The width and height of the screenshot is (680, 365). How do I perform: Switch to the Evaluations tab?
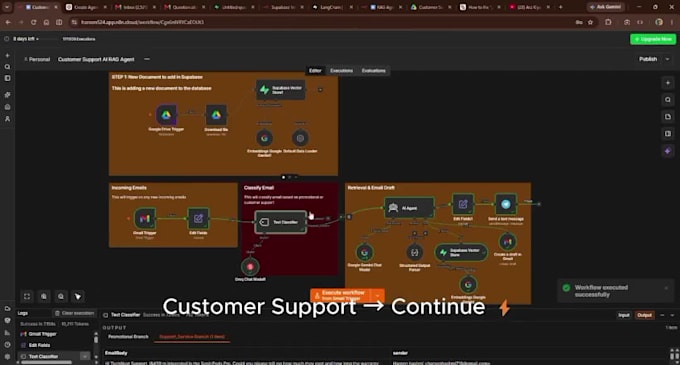click(373, 71)
